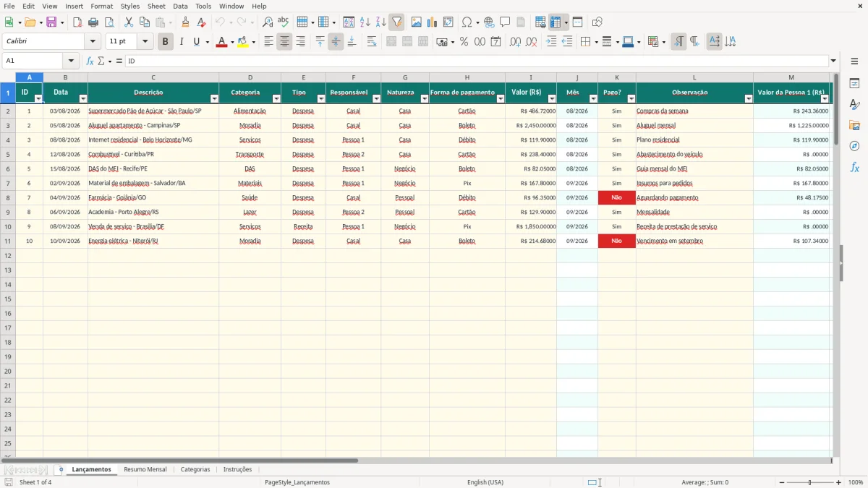
Task: Expand the formula bar
Action: (x=833, y=61)
